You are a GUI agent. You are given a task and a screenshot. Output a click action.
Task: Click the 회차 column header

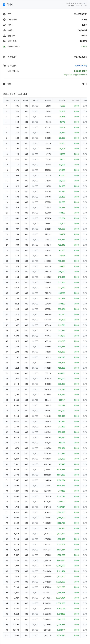[x=7, y=101]
